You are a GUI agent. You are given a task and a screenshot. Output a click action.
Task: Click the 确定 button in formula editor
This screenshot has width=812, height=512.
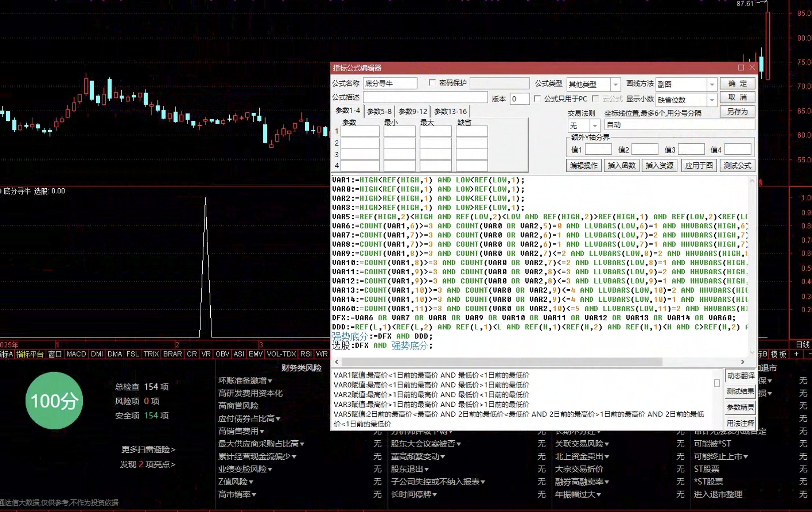737,83
